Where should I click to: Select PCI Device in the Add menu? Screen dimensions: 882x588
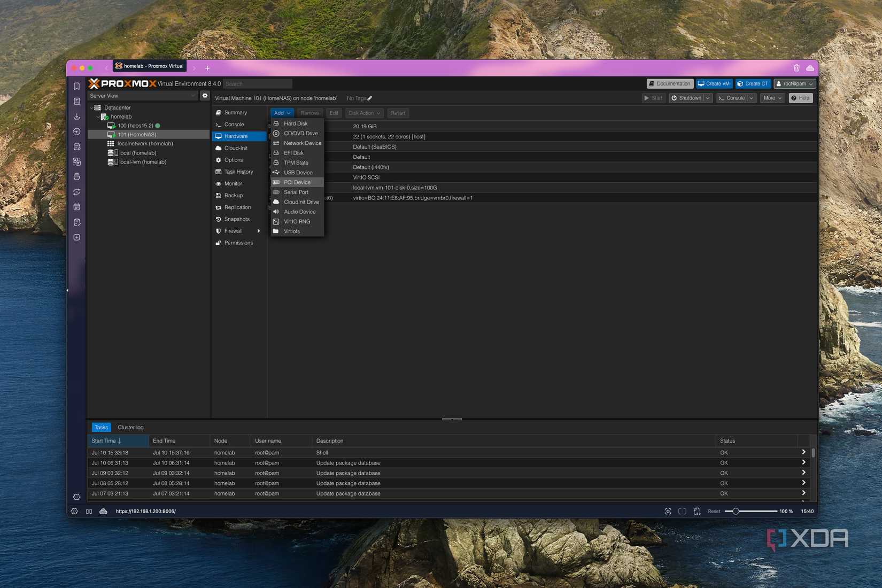tap(297, 182)
